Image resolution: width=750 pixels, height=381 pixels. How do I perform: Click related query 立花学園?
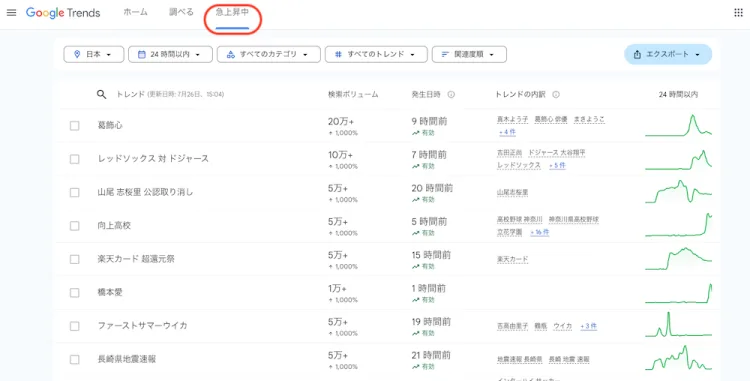coord(509,232)
